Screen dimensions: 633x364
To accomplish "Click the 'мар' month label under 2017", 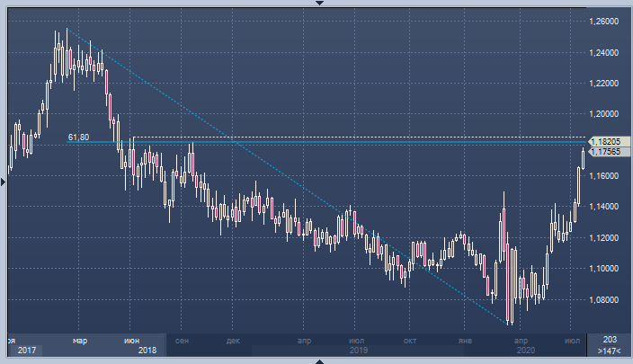I will click(80, 341).
